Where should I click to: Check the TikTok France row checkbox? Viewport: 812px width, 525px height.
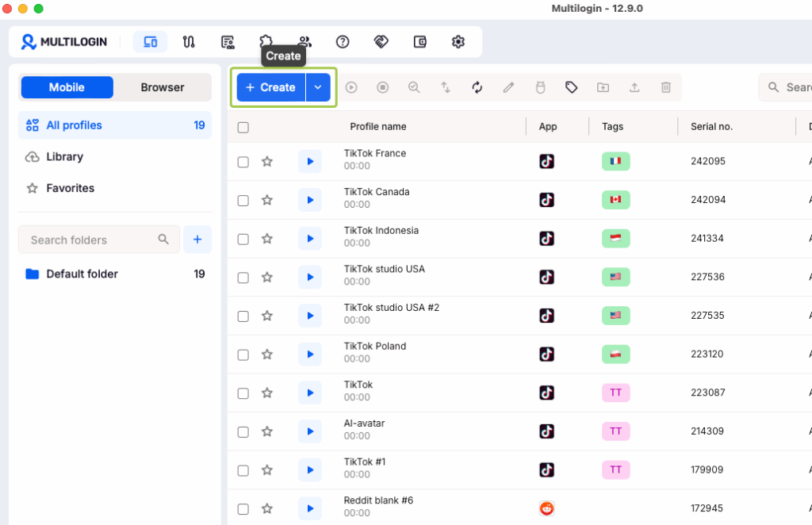[x=243, y=162]
